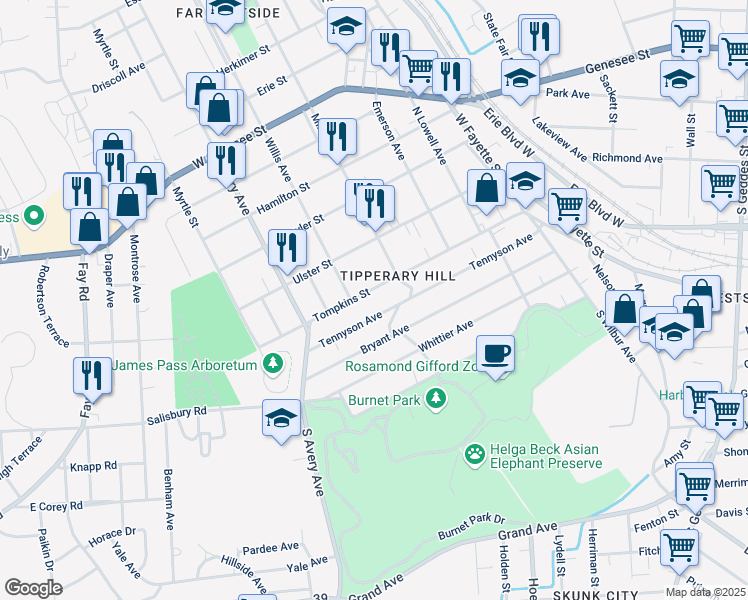Click the James Pass Arboretum label
The height and width of the screenshot is (600, 748).
185,365
